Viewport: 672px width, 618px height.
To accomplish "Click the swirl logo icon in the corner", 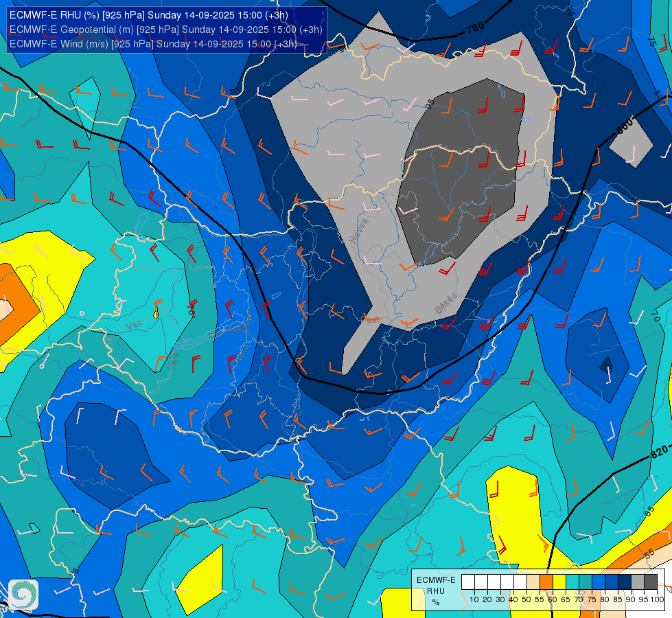I will (23, 595).
